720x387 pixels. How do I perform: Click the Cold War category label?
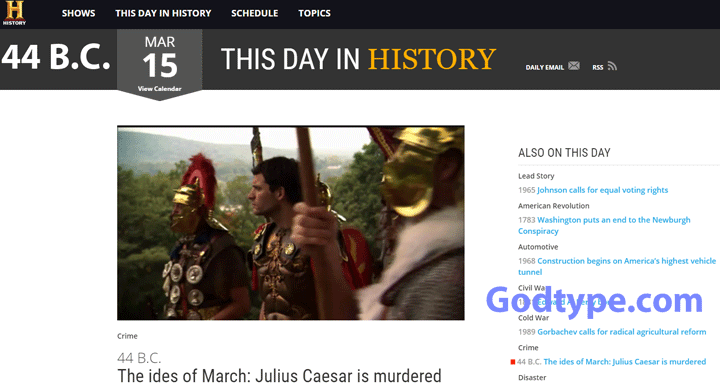point(534,318)
